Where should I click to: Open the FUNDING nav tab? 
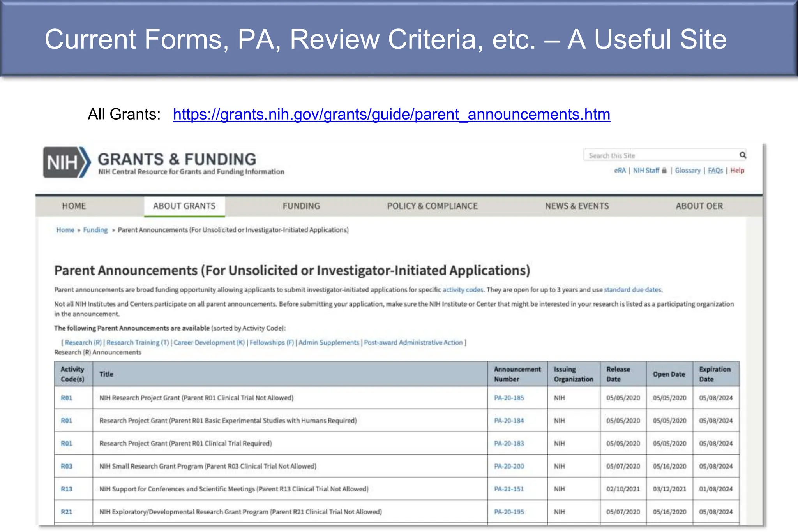(301, 206)
